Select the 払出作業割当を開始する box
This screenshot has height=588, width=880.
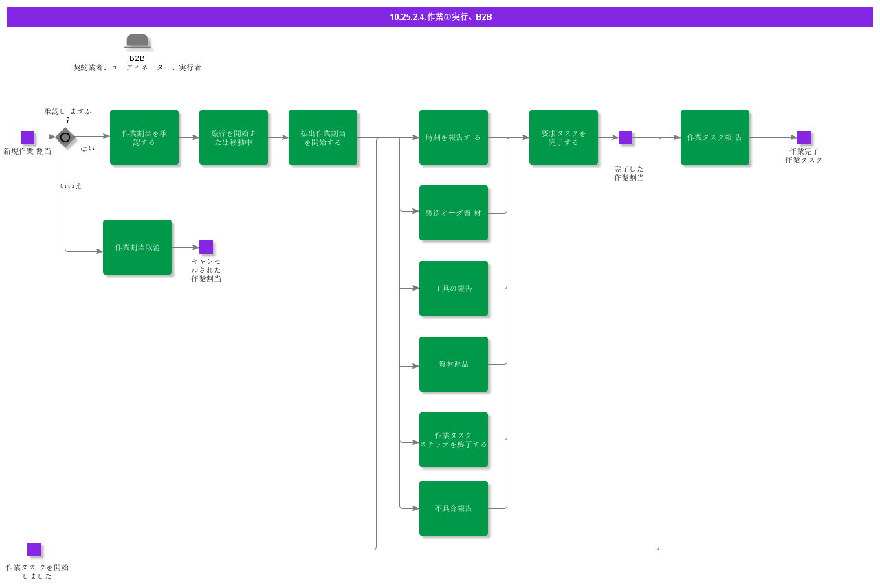coord(323,137)
